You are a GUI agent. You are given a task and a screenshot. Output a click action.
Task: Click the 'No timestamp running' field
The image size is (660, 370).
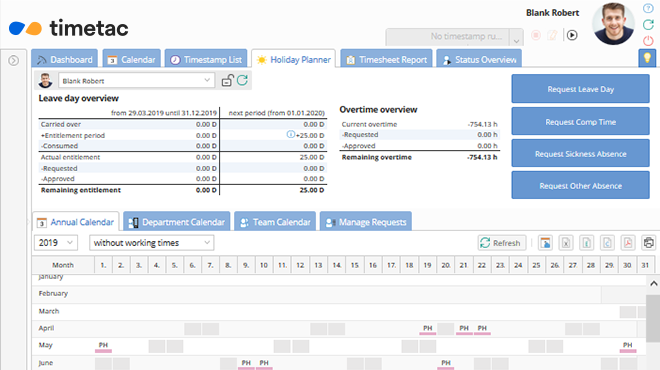tap(448, 37)
